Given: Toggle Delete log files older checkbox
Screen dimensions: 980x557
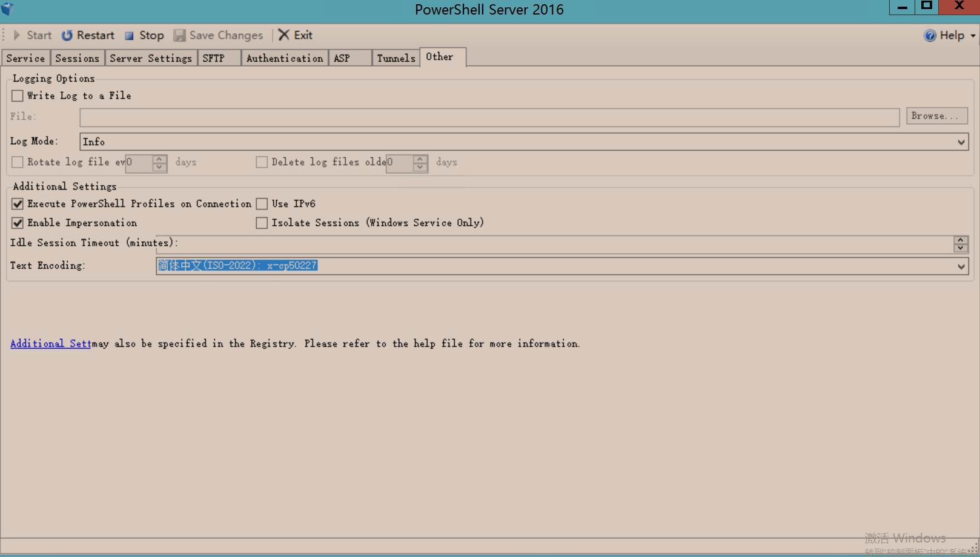Looking at the screenshot, I should click(262, 162).
